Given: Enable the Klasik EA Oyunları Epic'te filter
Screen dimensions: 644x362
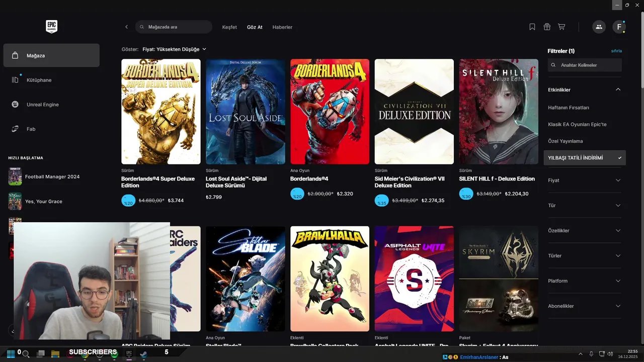Looking at the screenshot, I should coord(577,124).
